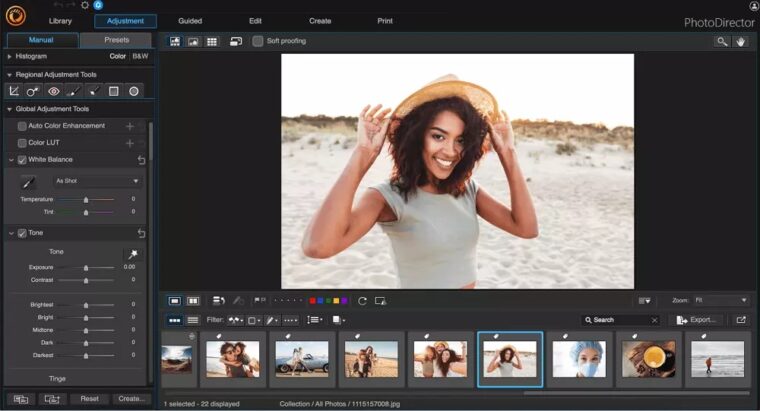This screenshot has height=411, width=760.
Task: Click the Create... button
Action: pos(131,398)
